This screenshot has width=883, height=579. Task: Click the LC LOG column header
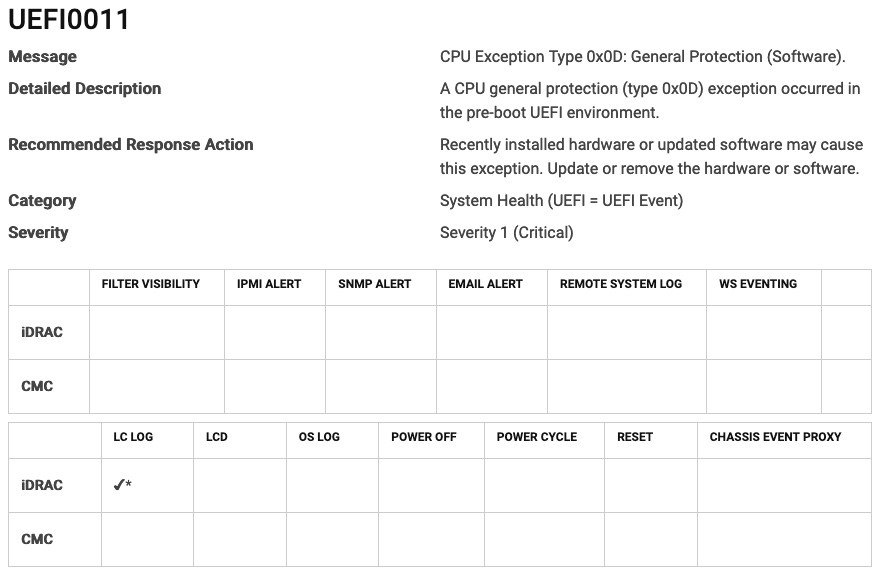133,437
